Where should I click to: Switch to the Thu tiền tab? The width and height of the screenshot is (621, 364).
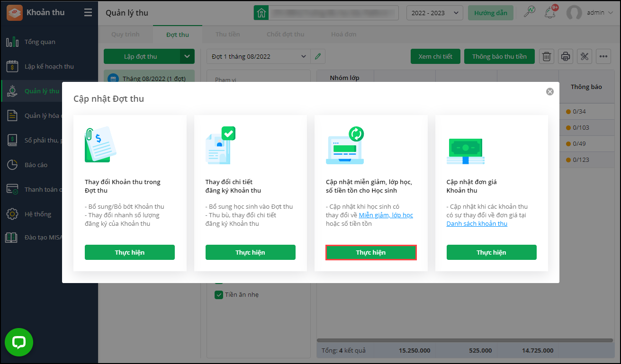click(227, 34)
